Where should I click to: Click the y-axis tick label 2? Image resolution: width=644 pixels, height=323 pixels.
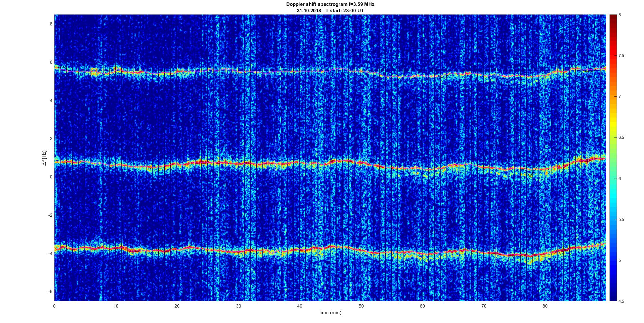coord(51,138)
